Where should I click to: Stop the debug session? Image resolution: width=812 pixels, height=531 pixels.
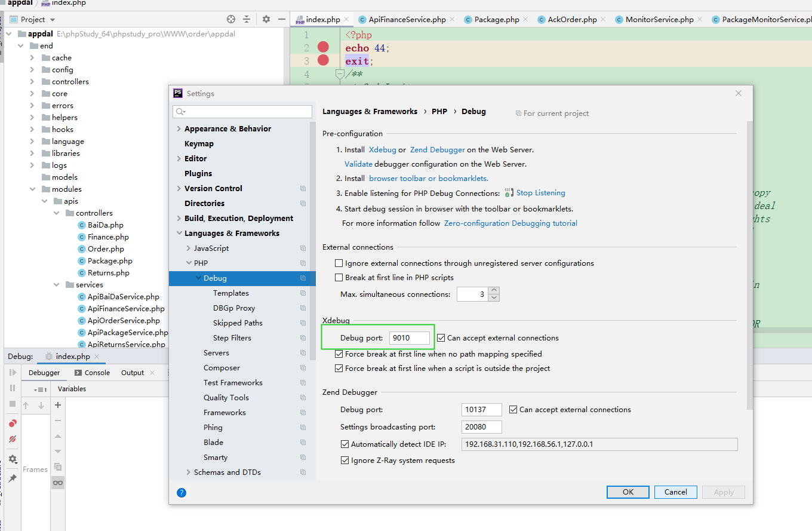click(13, 404)
